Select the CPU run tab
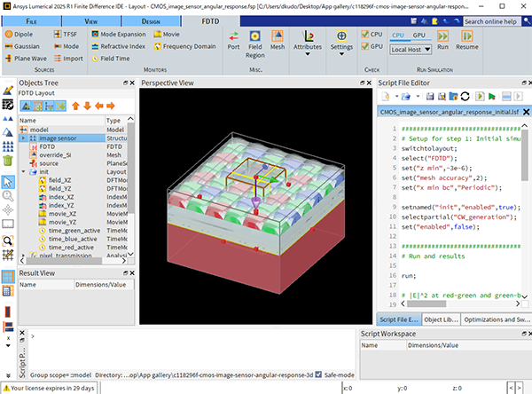This screenshot has height=394, width=532. point(398,35)
